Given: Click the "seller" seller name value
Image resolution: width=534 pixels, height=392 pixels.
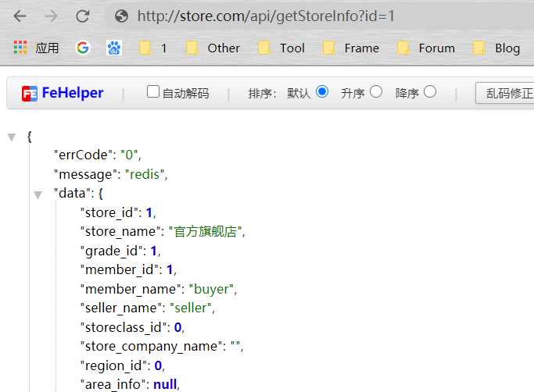Looking at the screenshot, I should pyautogui.click(x=191, y=308).
